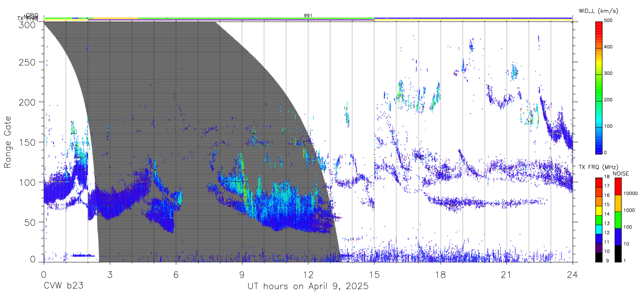Click the 'CVW b23' radar beam label
The image size is (644, 297).
click(x=63, y=287)
